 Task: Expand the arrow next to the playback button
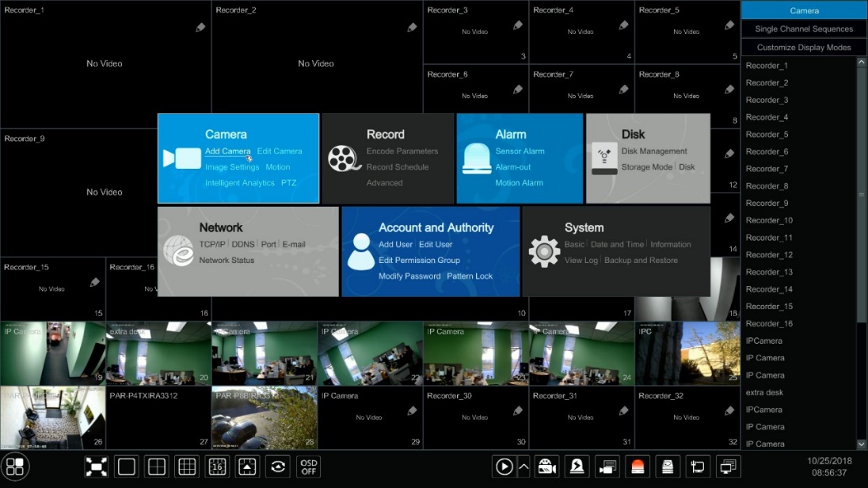click(523, 467)
